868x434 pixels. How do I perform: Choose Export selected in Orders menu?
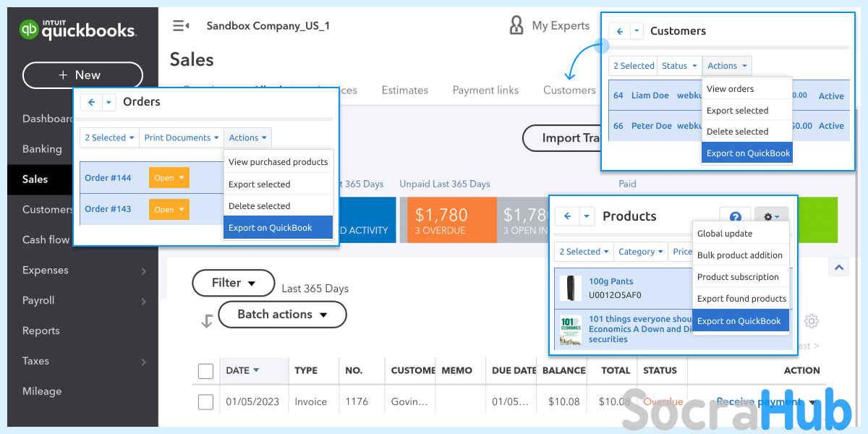[278, 184]
